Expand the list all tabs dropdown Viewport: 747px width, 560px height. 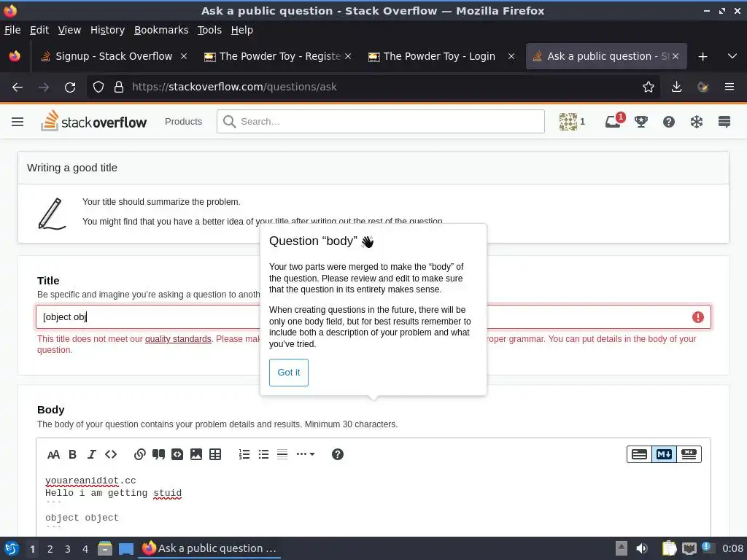[732, 56]
